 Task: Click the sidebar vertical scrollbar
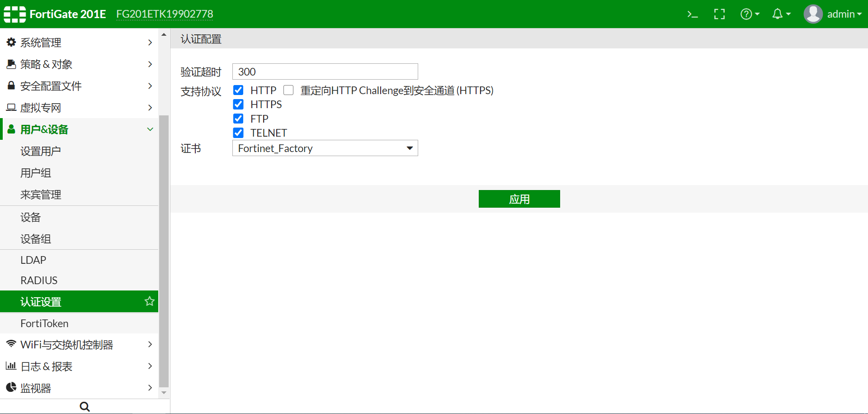tap(164, 226)
